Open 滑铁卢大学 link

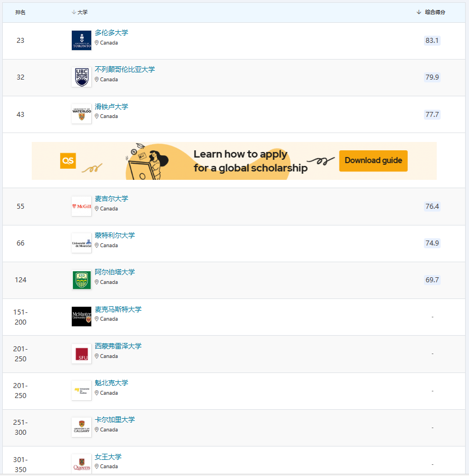point(111,106)
